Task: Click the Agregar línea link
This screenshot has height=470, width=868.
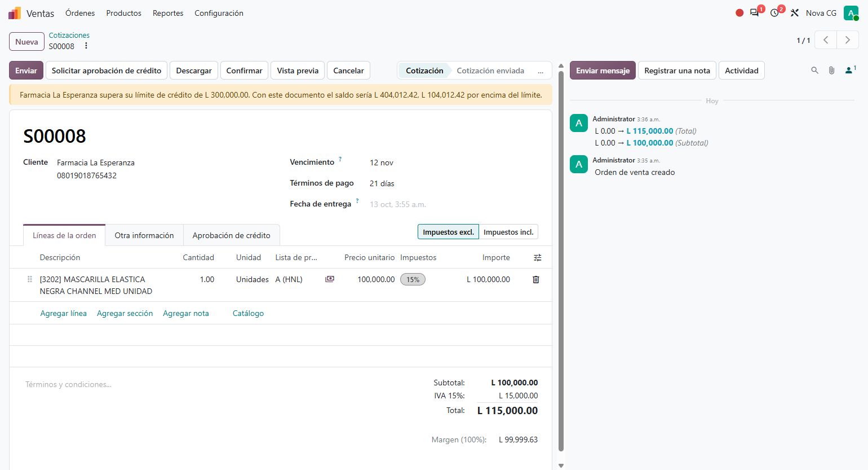Action: pyautogui.click(x=64, y=313)
